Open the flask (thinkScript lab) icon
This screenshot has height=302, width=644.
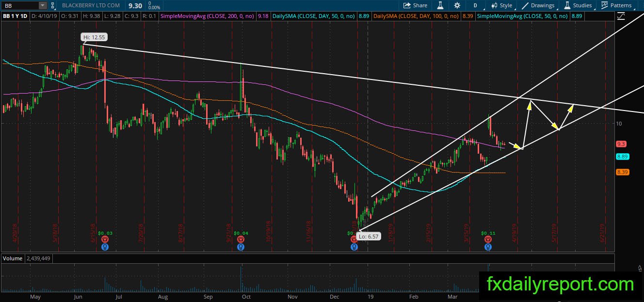[441, 5]
